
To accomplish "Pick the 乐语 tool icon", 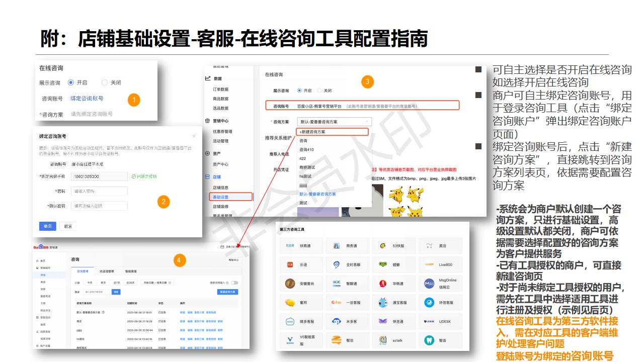I will tap(290, 264).
